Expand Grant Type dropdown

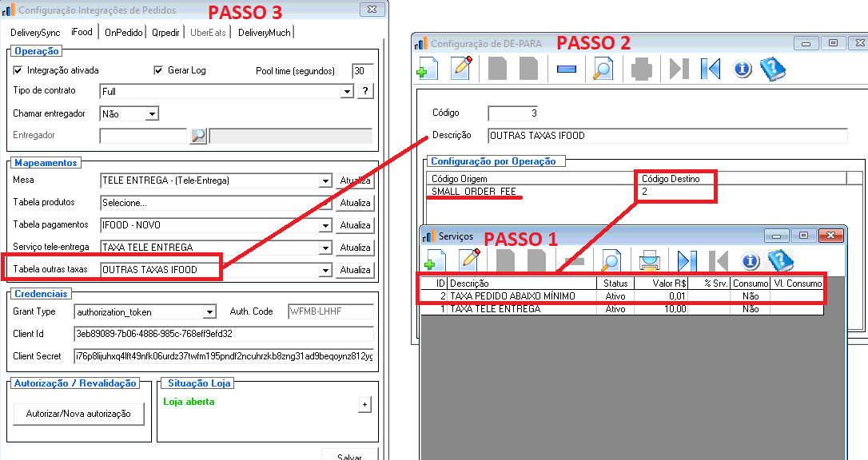(x=209, y=312)
